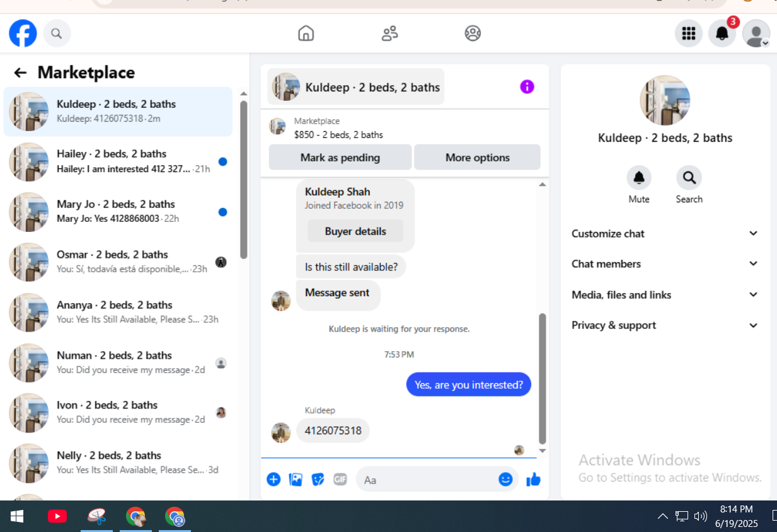Open more actions plus icon in composer
777x532 pixels.
point(273,480)
